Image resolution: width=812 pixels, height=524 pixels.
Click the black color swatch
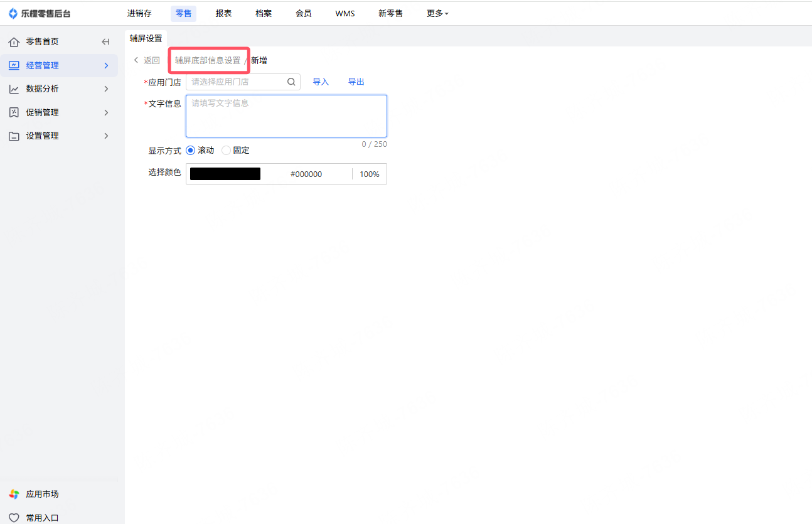225,174
